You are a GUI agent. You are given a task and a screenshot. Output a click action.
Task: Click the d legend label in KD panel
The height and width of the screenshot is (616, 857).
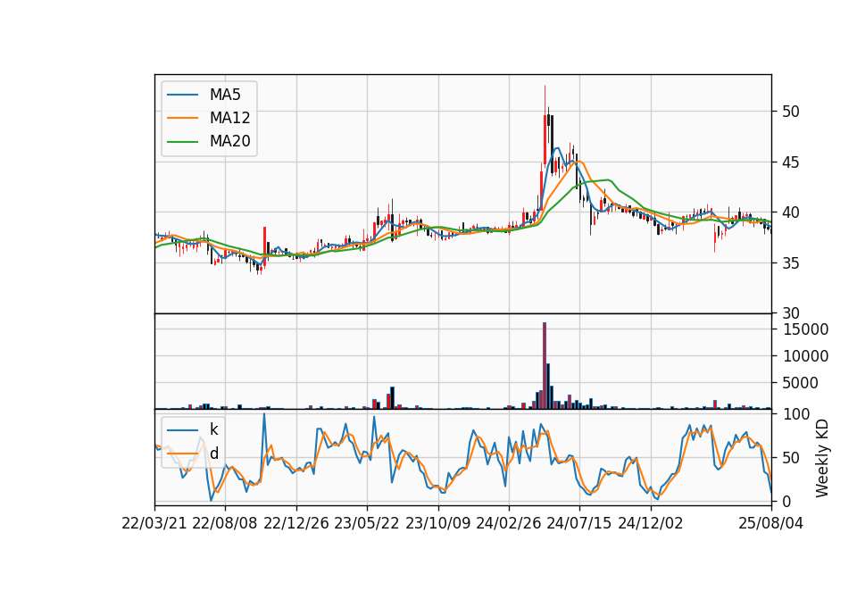click(214, 454)
